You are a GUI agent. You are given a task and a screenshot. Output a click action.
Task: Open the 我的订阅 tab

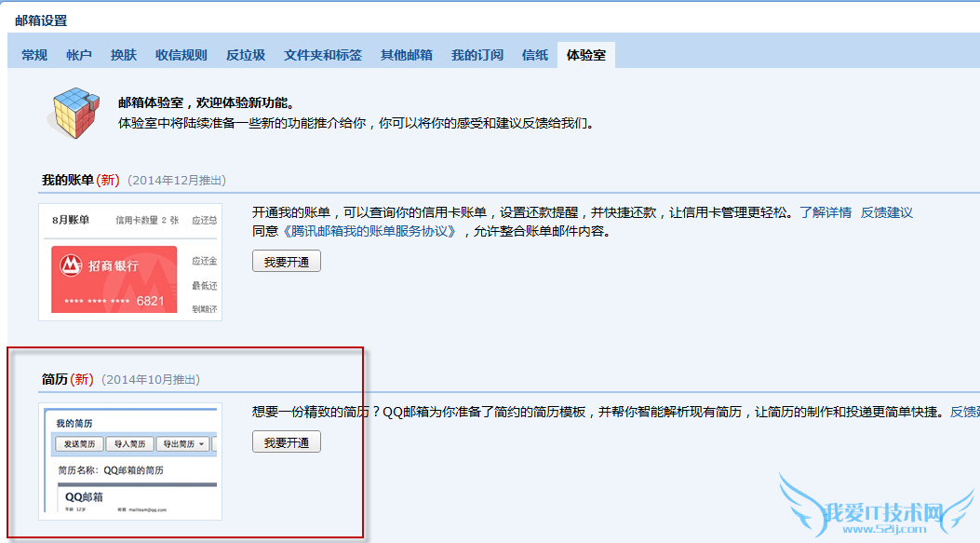click(477, 55)
